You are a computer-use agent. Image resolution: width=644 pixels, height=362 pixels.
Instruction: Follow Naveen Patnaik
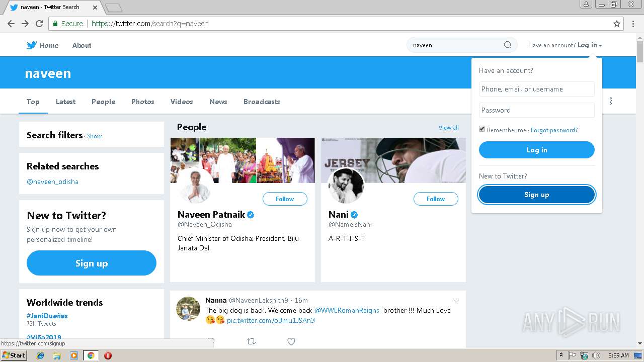285,199
